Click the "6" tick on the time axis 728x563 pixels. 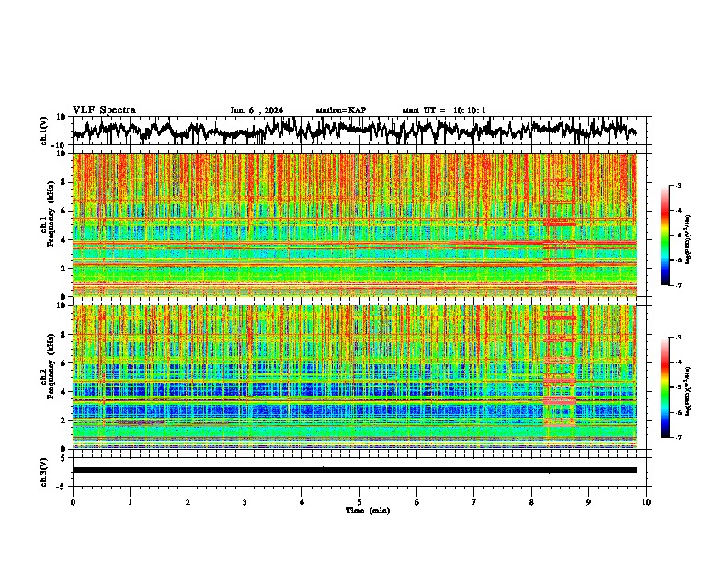tap(417, 502)
